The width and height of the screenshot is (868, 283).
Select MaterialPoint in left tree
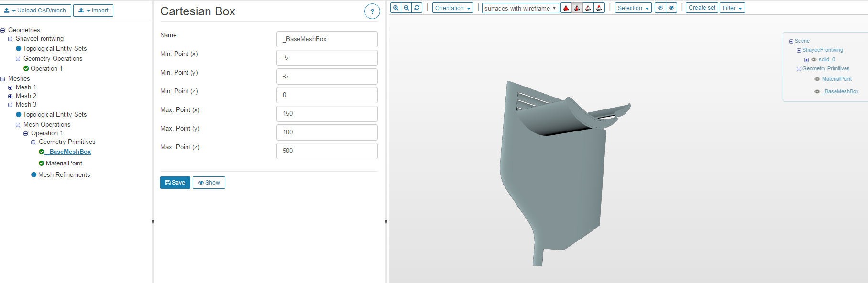(64, 163)
